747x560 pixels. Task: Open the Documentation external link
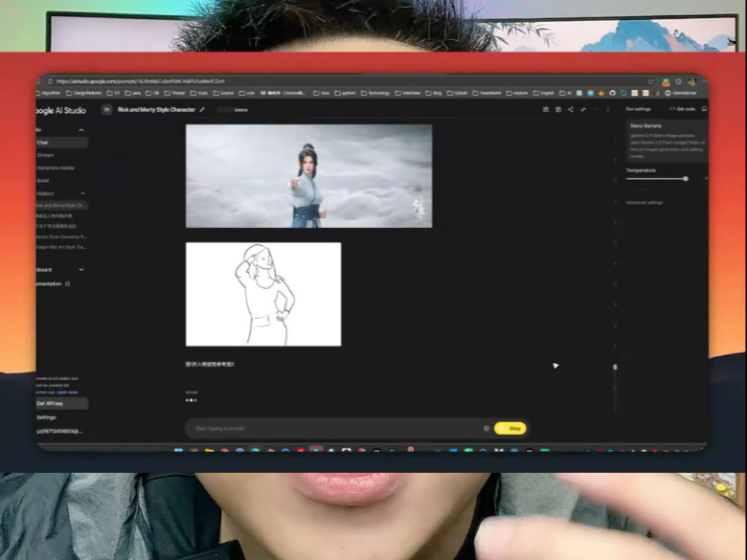pyautogui.click(x=54, y=283)
